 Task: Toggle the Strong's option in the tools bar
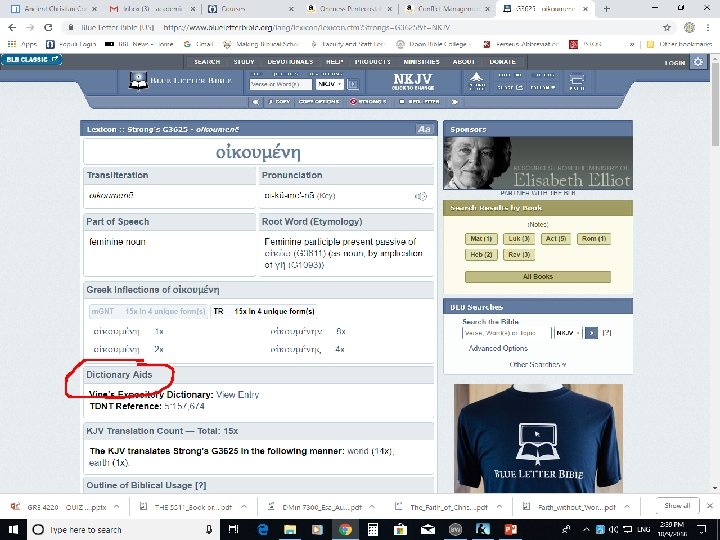pos(368,102)
